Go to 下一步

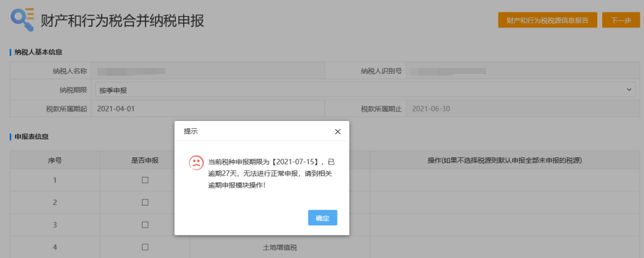click(621, 20)
